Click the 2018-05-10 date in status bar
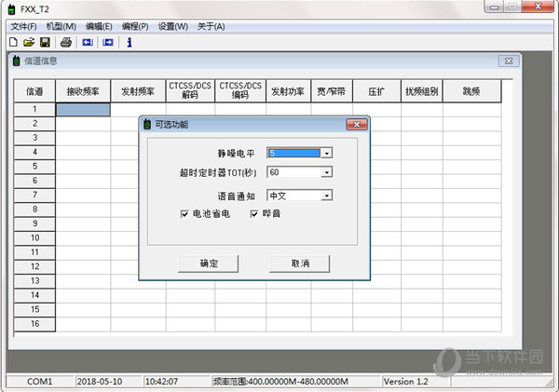Image resolution: width=559 pixels, height=392 pixels. coord(100,382)
